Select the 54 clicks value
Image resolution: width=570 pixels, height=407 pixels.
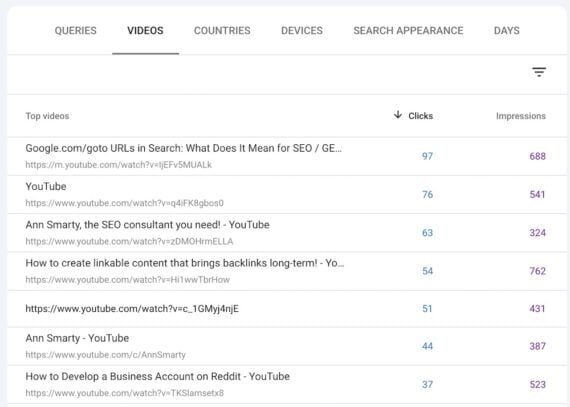coord(428,271)
